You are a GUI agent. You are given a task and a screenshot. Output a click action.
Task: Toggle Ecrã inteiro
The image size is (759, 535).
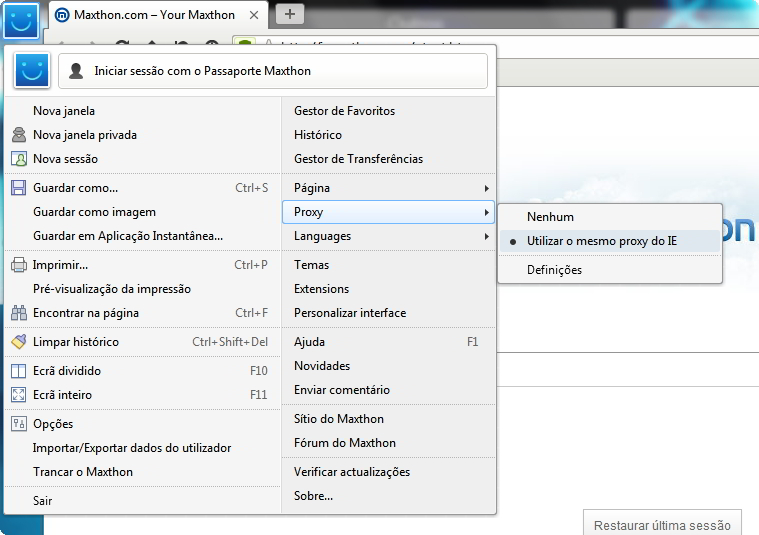(x=143, y=395)
